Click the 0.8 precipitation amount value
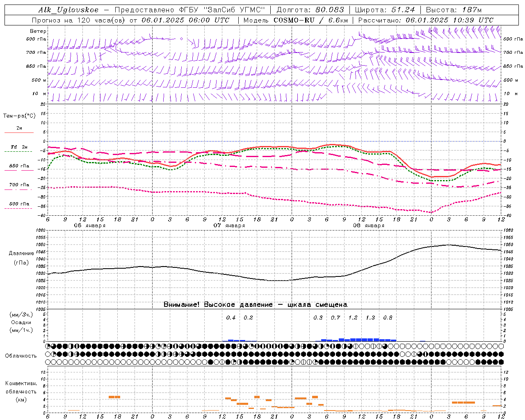Image resolution: width=525 pixels, height=420 pixels. pos(388,318)
